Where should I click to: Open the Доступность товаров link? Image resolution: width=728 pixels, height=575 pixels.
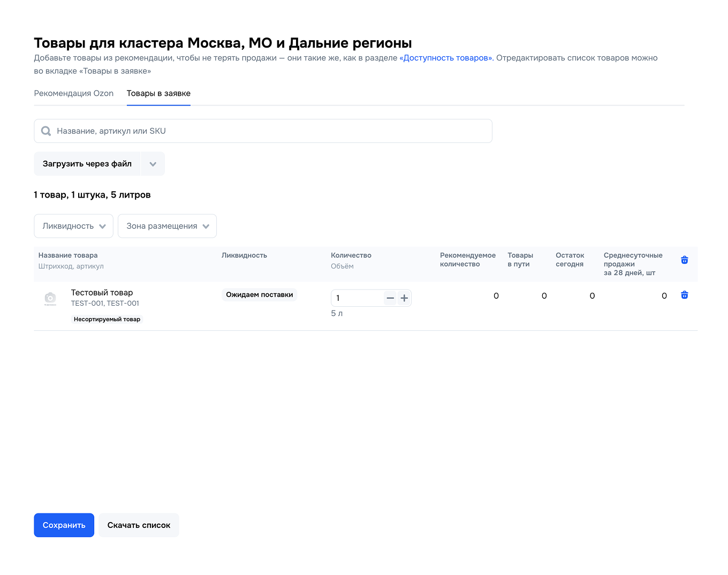[x=445, y=57]
